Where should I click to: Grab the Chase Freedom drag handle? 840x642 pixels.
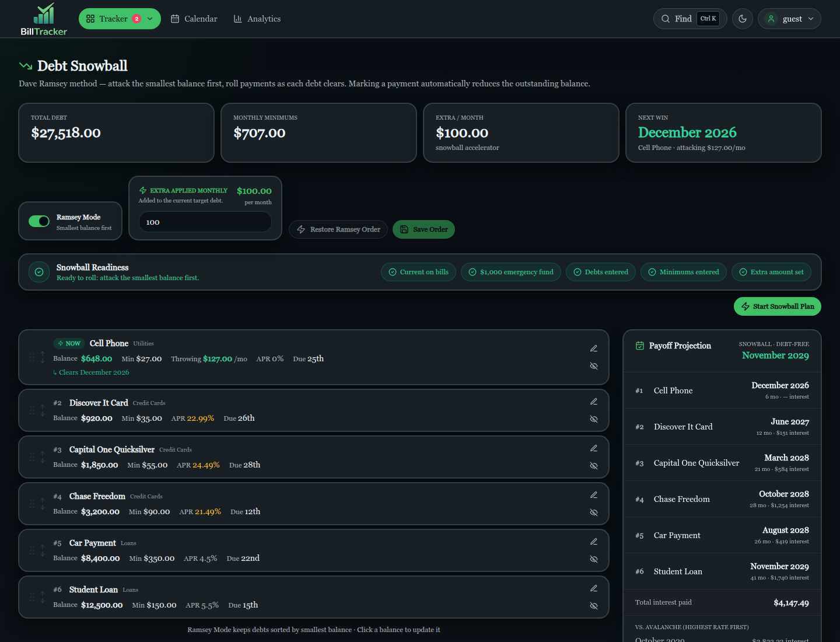32,504
